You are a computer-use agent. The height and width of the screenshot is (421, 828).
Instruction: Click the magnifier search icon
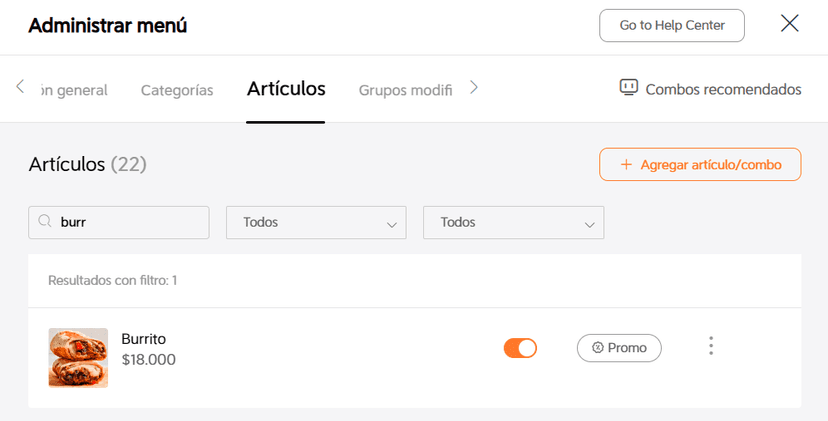tap(45, 222)
